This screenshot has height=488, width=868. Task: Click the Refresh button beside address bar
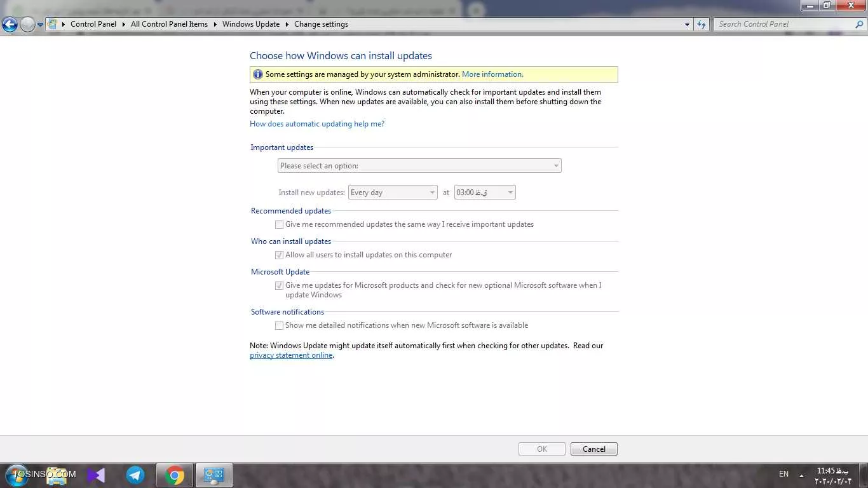702,24
